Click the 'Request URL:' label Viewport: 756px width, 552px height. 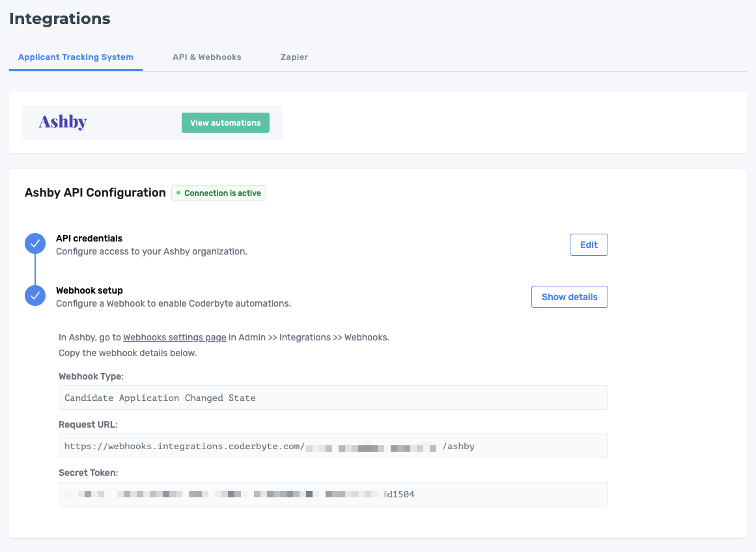tap(88, 424)
